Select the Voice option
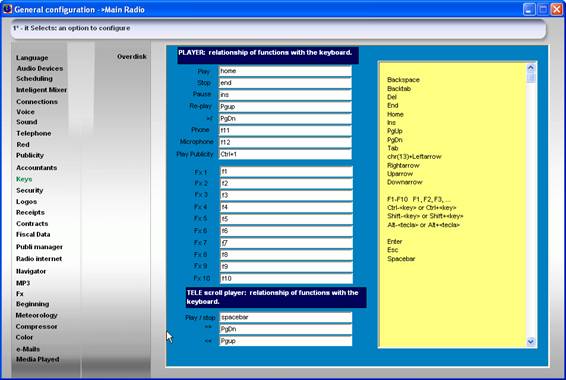 pos(25,112)
